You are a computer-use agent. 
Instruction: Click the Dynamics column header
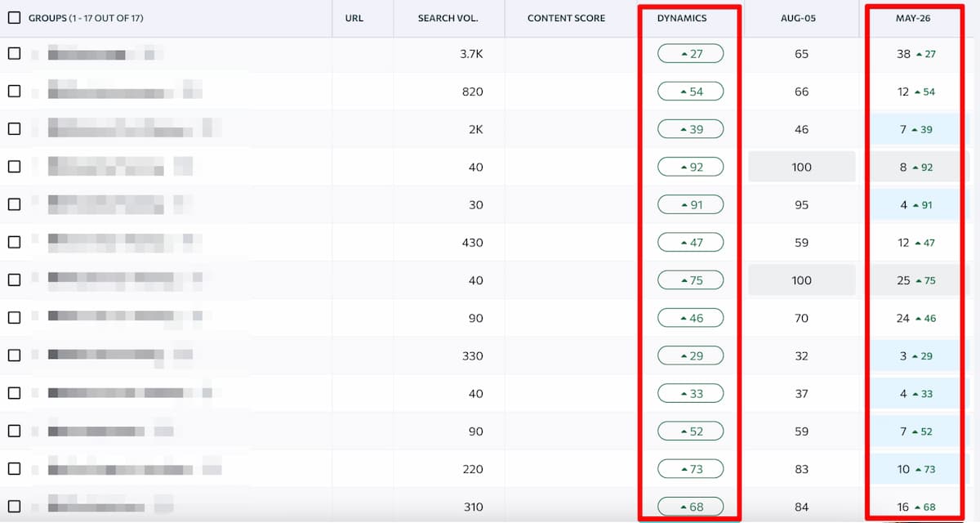(x=682, y=18)
